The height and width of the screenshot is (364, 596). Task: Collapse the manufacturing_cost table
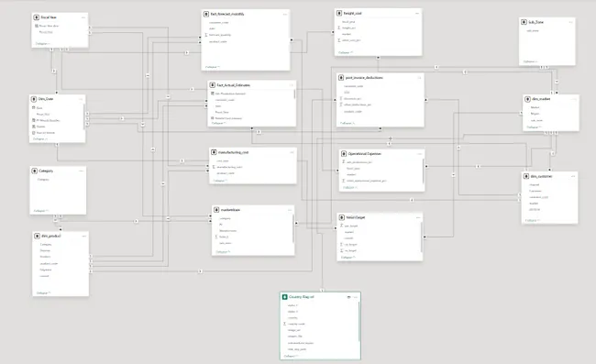(x=220, y=181)
